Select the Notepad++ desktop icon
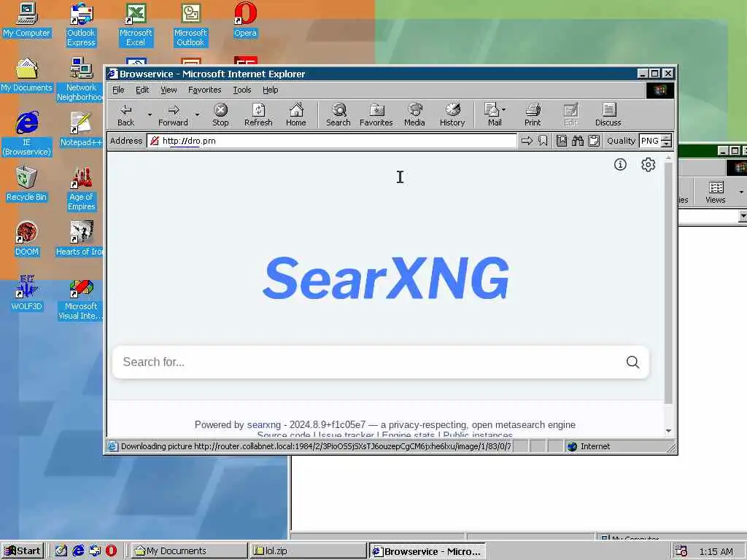 click(x=81, y=130)
